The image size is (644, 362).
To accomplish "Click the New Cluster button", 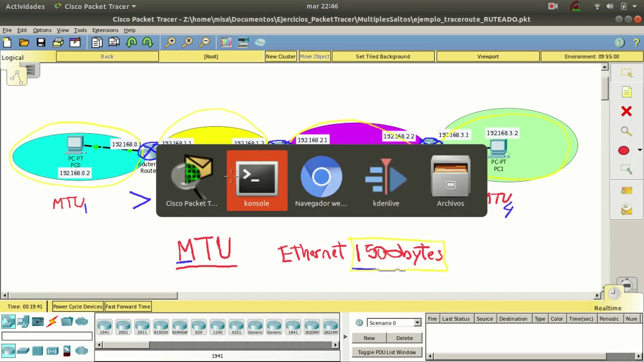I will pos(281,56).
